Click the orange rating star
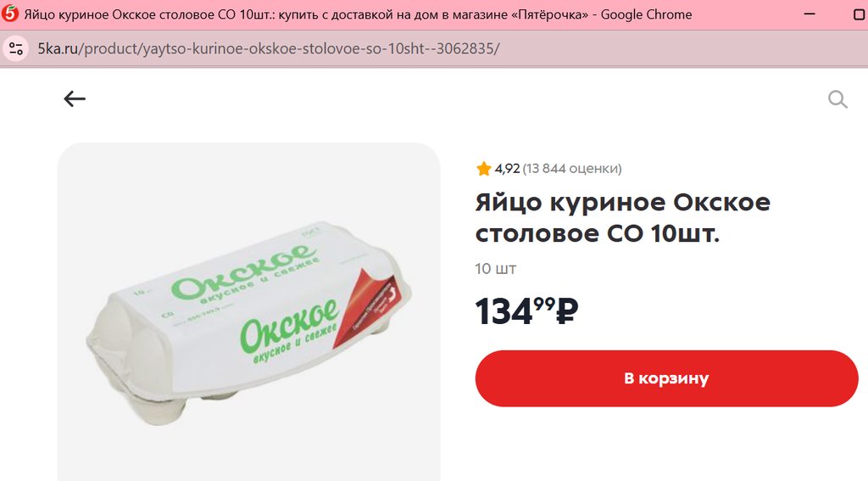 (x=483, y=169)
